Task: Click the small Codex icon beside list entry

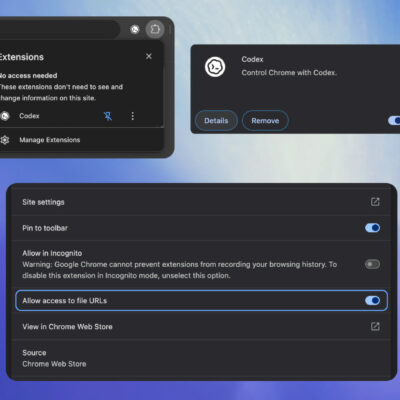Action: pos(5,116)
